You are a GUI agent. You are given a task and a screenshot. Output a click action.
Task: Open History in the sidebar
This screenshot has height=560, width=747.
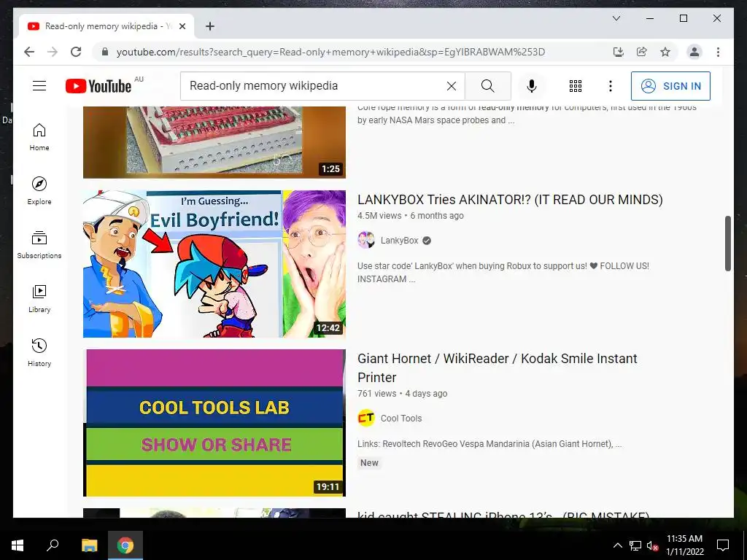(x=39, y=352)
